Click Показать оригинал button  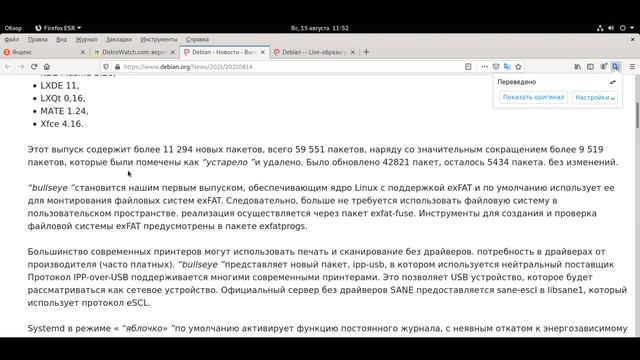point(533,98)
